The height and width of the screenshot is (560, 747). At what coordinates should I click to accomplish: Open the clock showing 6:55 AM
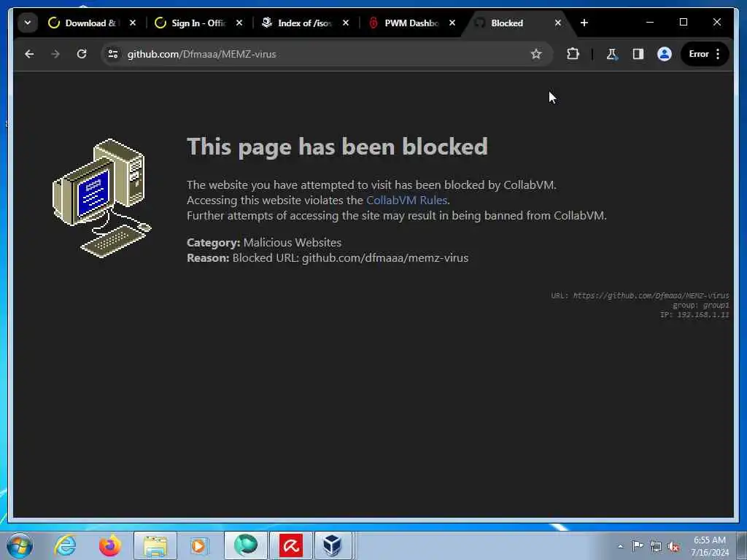tap(710, 546)
